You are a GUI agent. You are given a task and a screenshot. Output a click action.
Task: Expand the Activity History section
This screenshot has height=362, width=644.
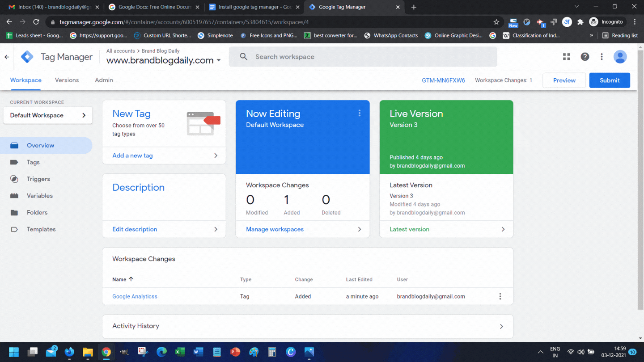coord(308,326)
